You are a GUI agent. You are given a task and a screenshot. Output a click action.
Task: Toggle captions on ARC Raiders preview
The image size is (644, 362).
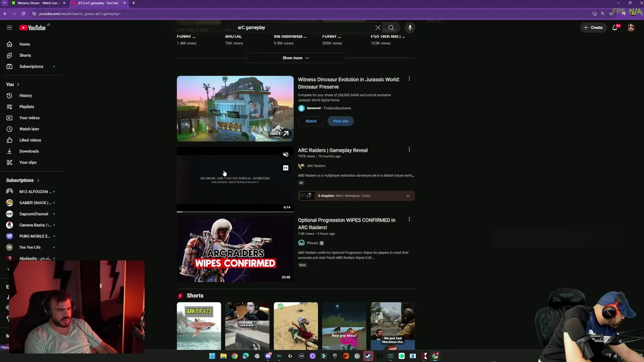(x=286, y=168)
